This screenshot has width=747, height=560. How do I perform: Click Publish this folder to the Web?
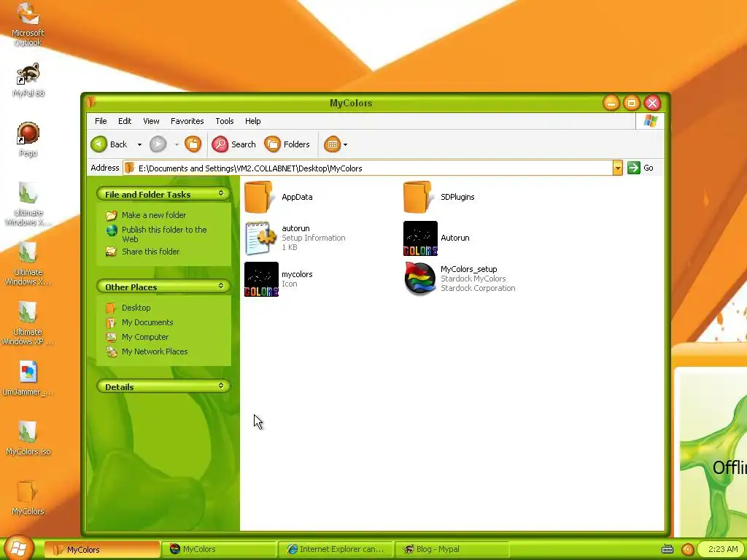[164, 234]
